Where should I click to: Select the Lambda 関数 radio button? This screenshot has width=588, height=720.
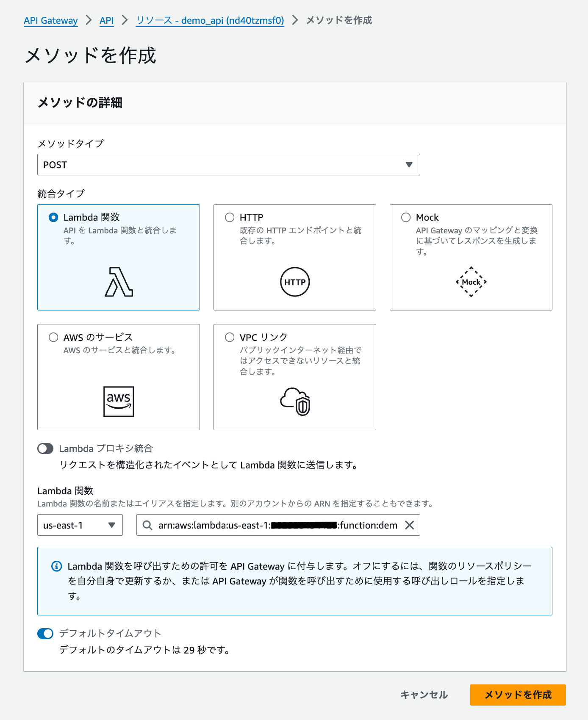coord(53,217)
